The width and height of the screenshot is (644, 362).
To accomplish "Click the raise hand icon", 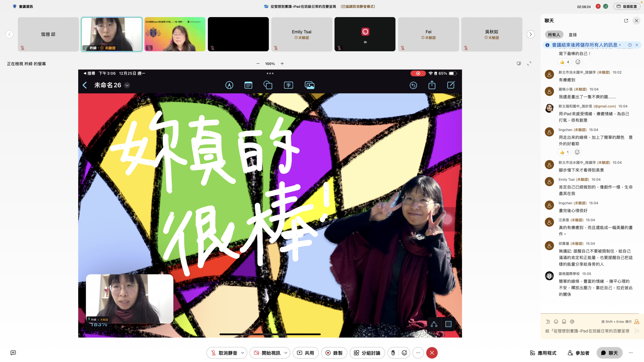I will (x=393, y=353).
